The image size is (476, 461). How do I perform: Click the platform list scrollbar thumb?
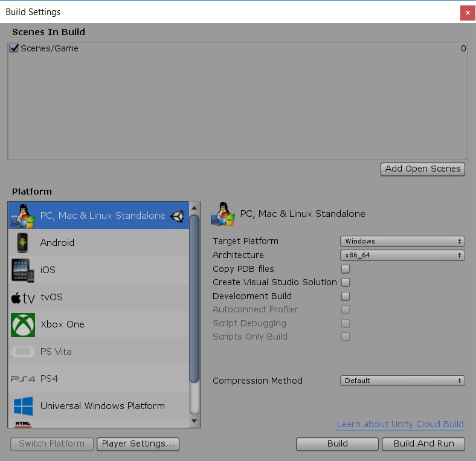point(195,298)
